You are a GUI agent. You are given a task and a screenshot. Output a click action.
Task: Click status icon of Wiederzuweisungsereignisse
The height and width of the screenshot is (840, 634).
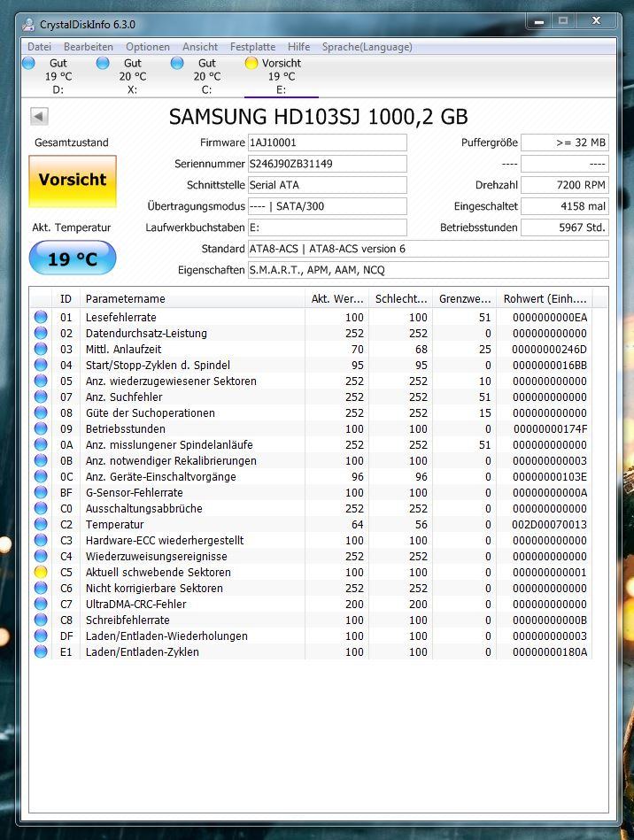point(41,556)
